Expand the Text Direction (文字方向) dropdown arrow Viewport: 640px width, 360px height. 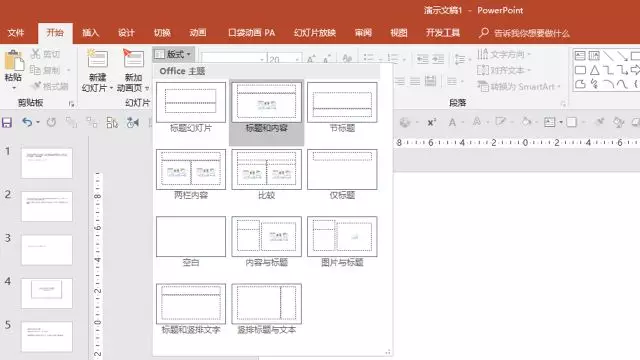pos(529,54)
